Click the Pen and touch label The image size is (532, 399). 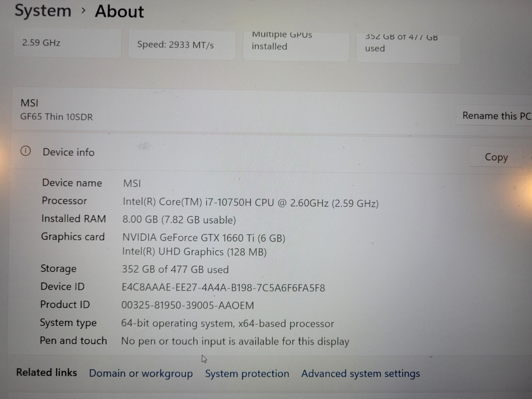click(73, 340)
